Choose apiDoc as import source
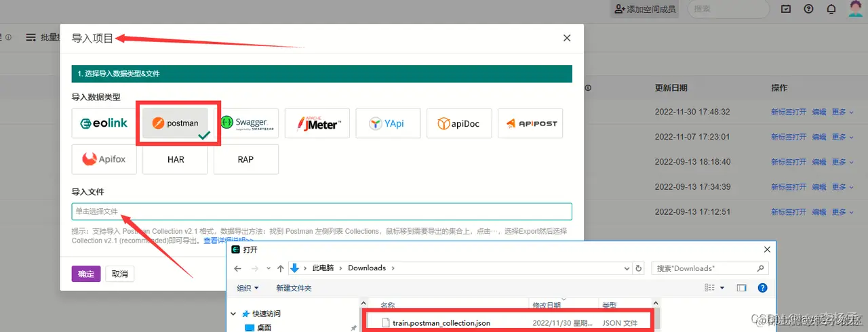 [459, 123]
